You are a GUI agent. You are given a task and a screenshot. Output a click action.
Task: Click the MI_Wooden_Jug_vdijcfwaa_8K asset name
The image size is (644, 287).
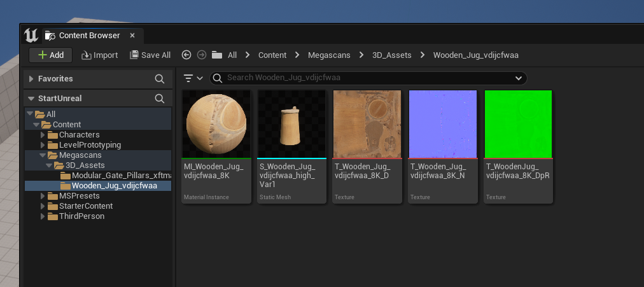coord(214,171)
